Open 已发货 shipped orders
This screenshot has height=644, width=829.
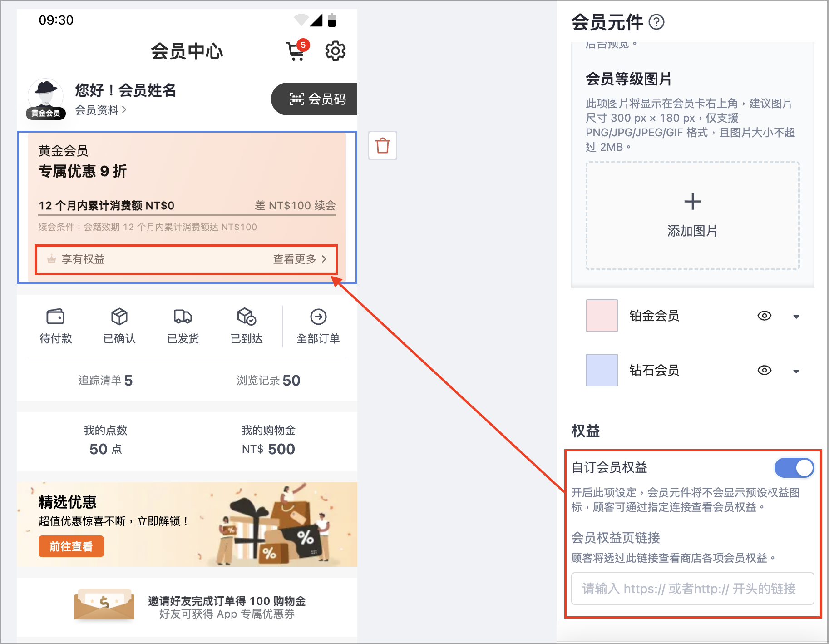pyautogui.click(x=183, y=326)
